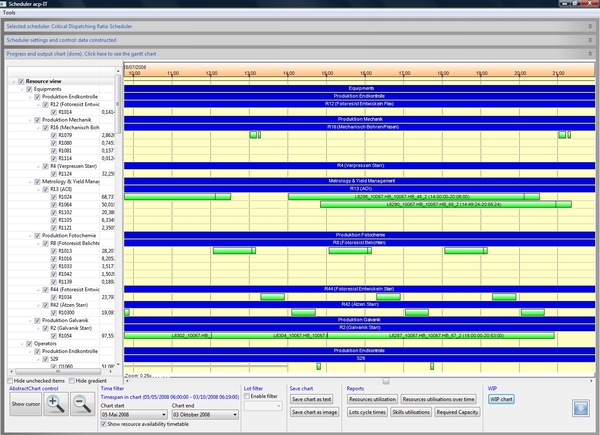Click the zoom out magnifier button
The height and width of the screenshot is (435, 600).
[x=81, y=404]
